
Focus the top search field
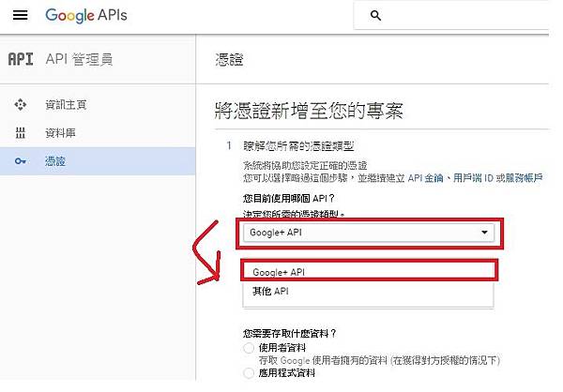point(451,15)
